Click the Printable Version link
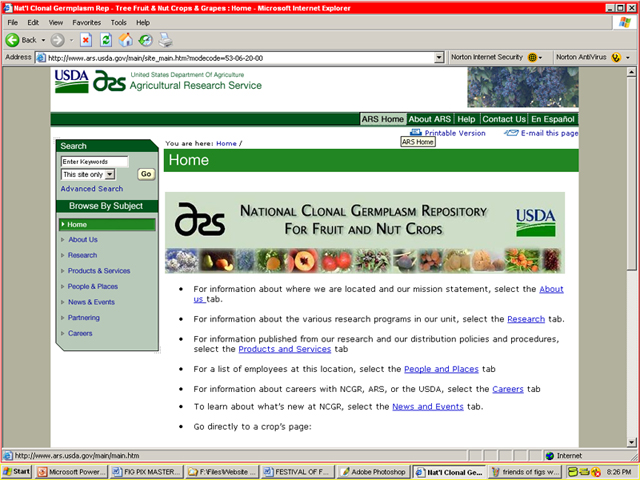 point(455,133)
